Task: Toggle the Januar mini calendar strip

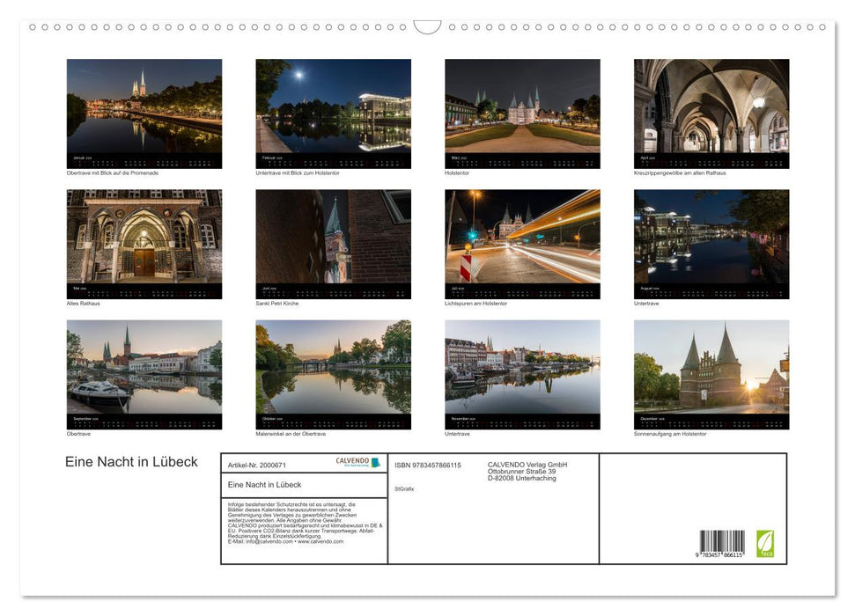Action: [144, 160]
